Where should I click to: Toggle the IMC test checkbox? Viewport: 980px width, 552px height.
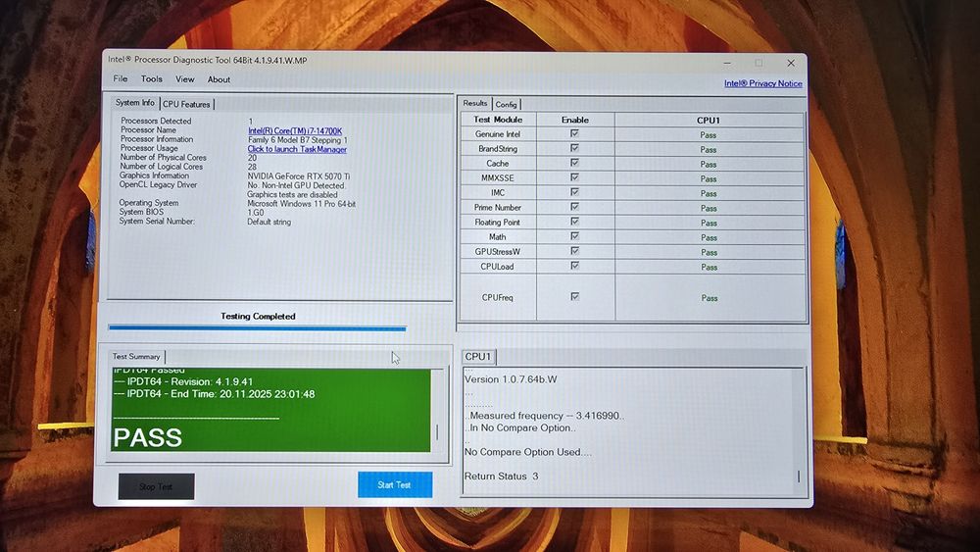pyautogui.click(x=574, y=192)
